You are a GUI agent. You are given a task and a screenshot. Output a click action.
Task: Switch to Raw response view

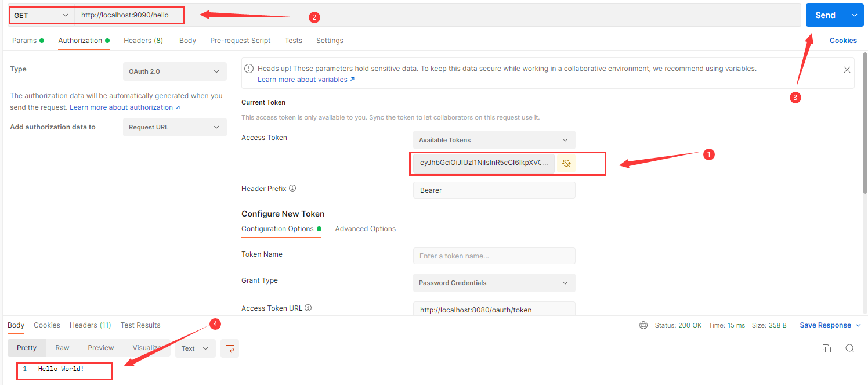[x=62, y=348]
